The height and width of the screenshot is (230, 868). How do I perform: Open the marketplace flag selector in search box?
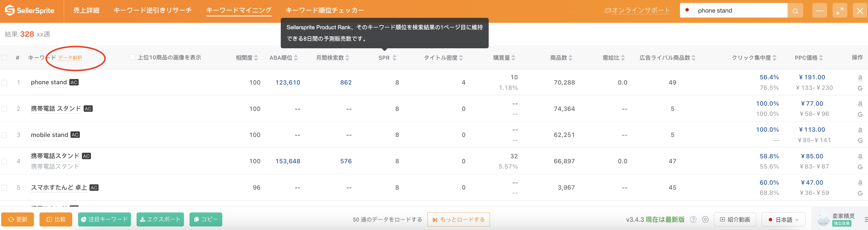[687, 10]
